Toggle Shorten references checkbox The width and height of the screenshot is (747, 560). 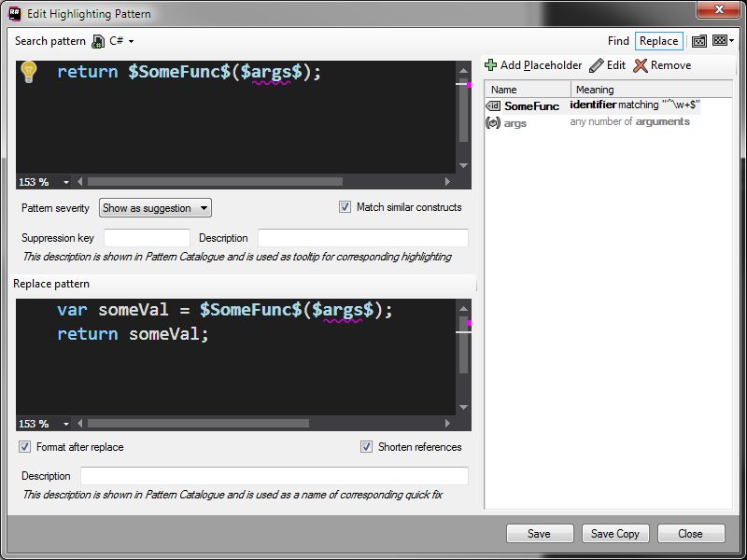point(366,447)
